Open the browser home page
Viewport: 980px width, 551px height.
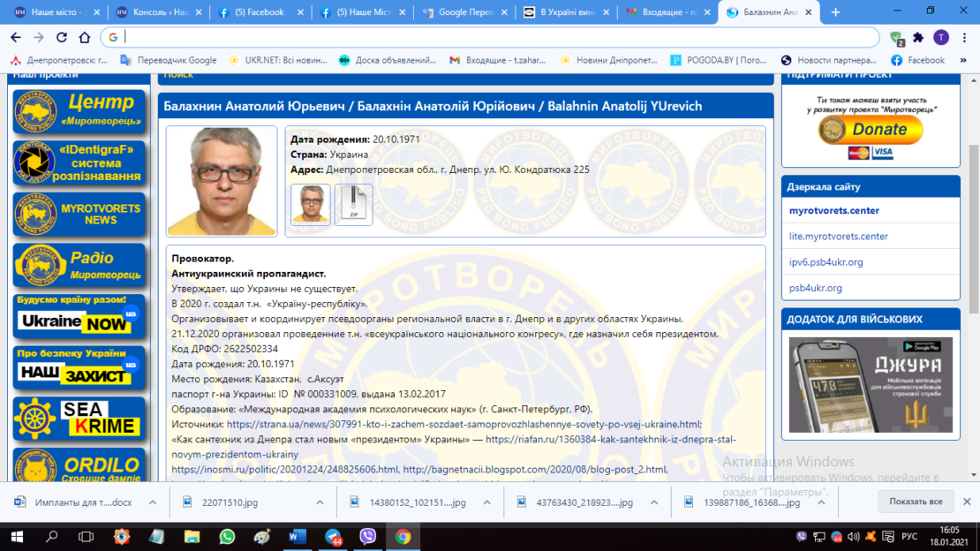pyautogui.click(x=85, y=37)
